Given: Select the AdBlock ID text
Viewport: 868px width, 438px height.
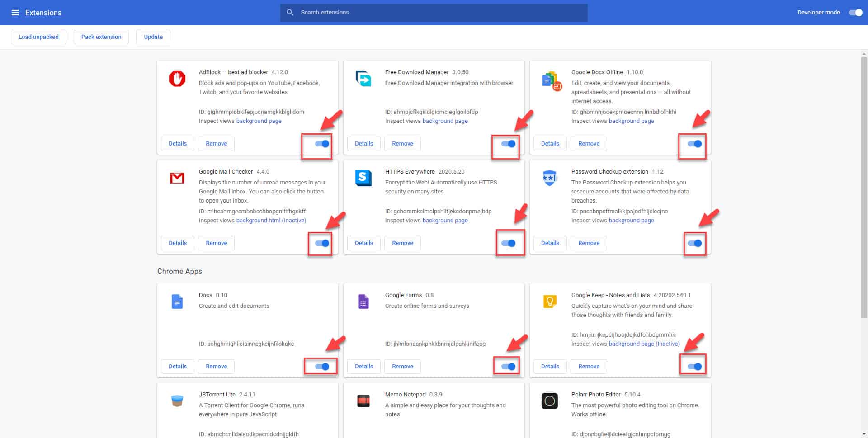Looking at the screenshot, I should point(251,112).
